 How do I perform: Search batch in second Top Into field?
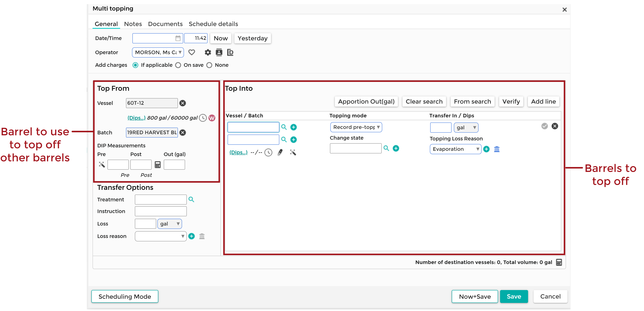click(x=284, y=139)
